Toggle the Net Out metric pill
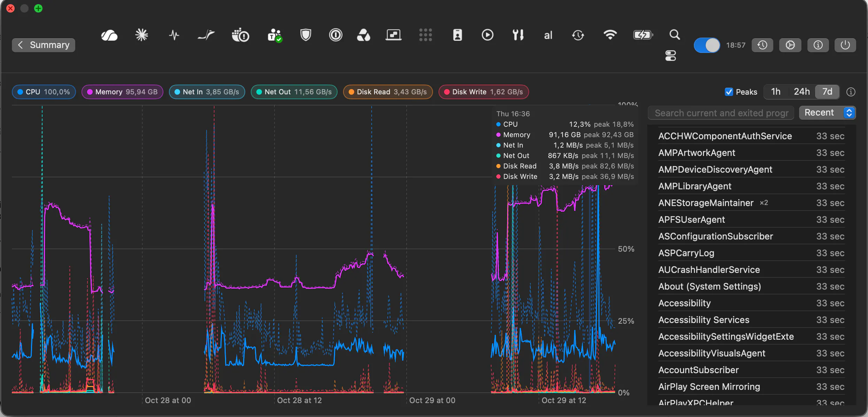This screenshot has width=868, height=417. (294, 92)
